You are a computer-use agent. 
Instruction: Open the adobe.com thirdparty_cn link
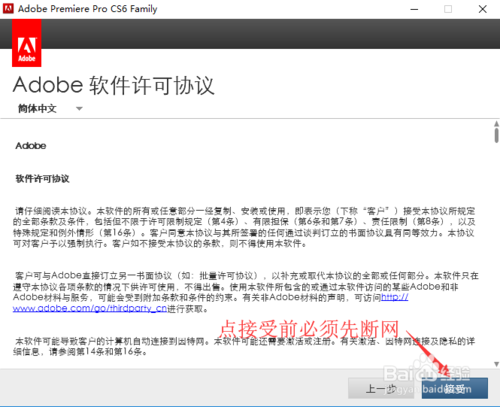[90, 308]
